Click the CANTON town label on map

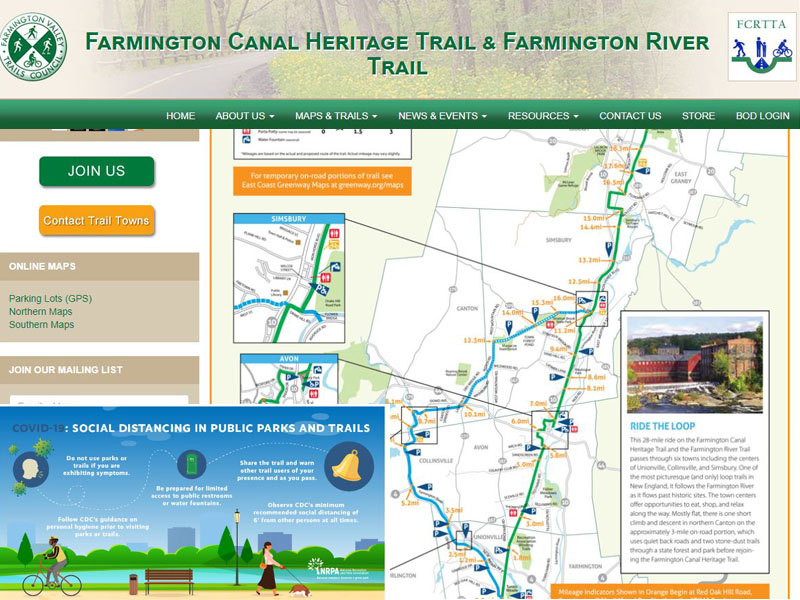467,308
